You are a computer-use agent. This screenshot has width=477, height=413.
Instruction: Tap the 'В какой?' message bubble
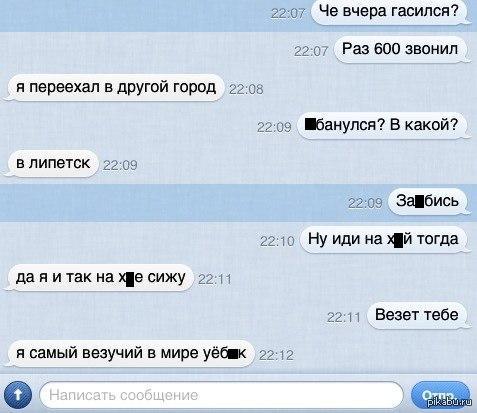pos(382,126)
